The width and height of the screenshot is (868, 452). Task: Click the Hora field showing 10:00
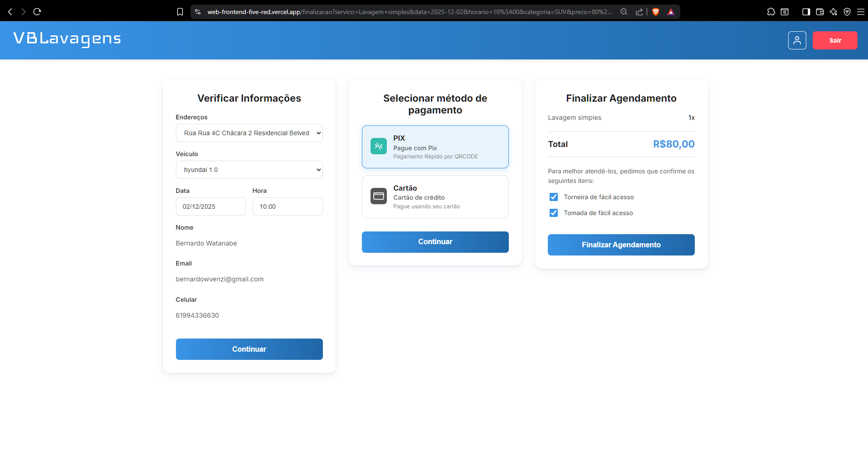(287, 206)
